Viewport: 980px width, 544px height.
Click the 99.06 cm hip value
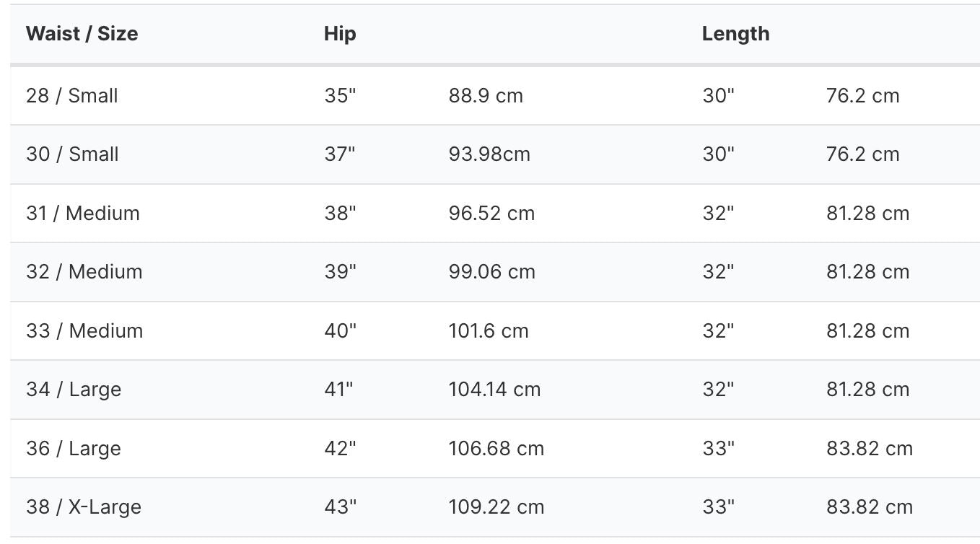[492, 272]
